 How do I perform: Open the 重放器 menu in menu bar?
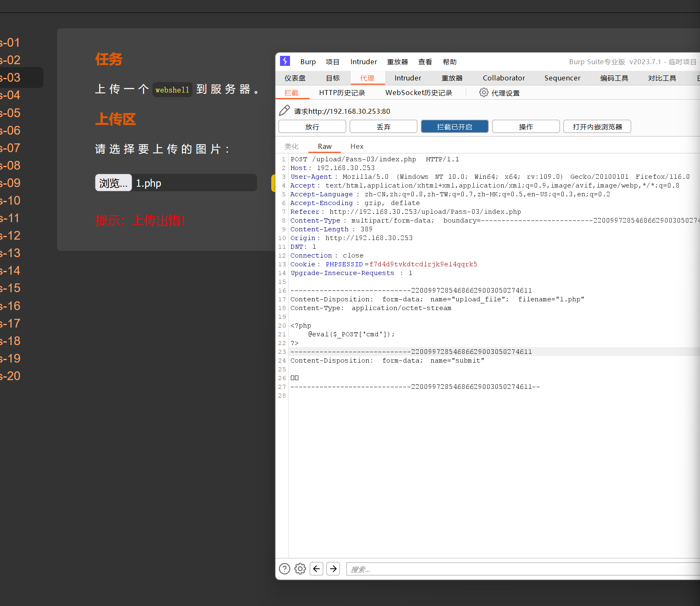click(x=397, y=62)
